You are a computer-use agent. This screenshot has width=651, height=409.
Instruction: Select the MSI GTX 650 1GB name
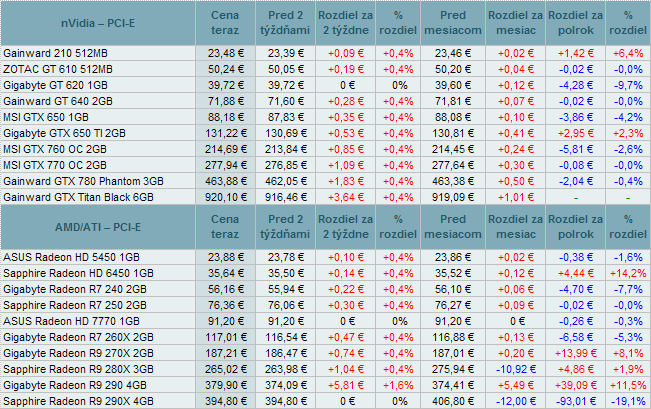pyautogui.click(x=46, y=118)
